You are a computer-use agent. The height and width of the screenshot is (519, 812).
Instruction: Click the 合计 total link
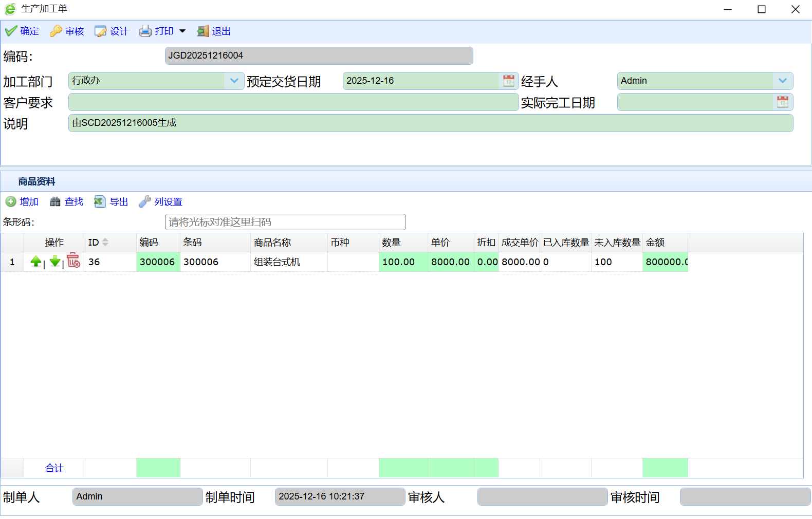(x=54, y=468)
